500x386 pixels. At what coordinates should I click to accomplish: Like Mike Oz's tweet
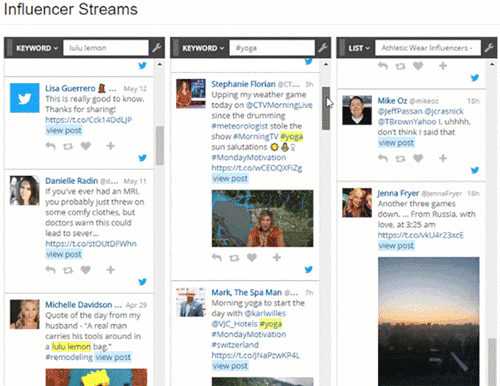pos(418,158)
